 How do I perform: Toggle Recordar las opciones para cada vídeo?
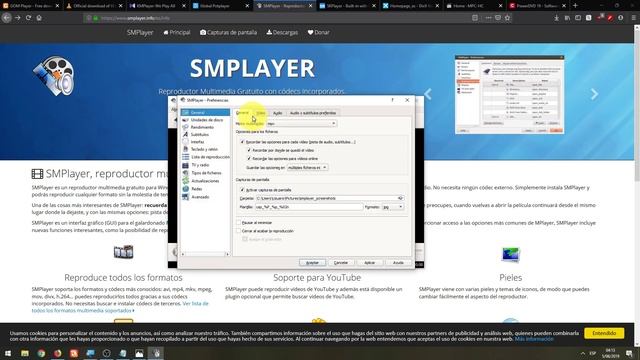click(242, 142)
